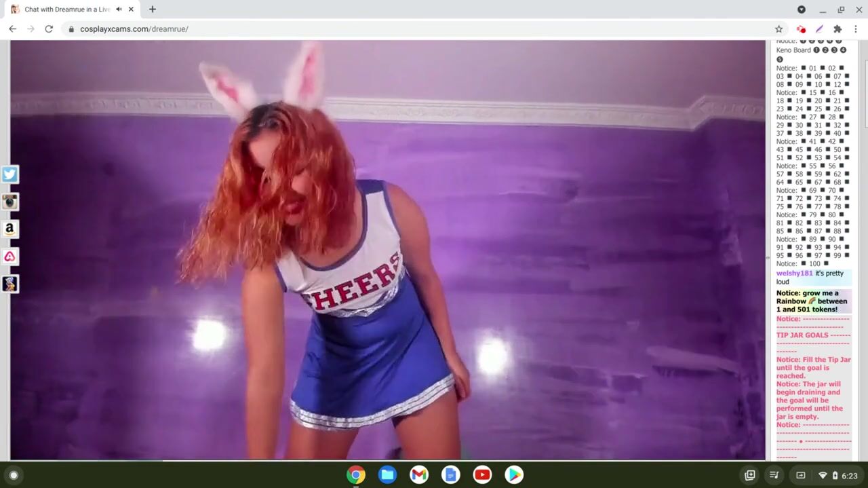Open Google Docs from shelf
Viewport: 868px width, 488px height.
pyautogui.click(x=451, y=475)
